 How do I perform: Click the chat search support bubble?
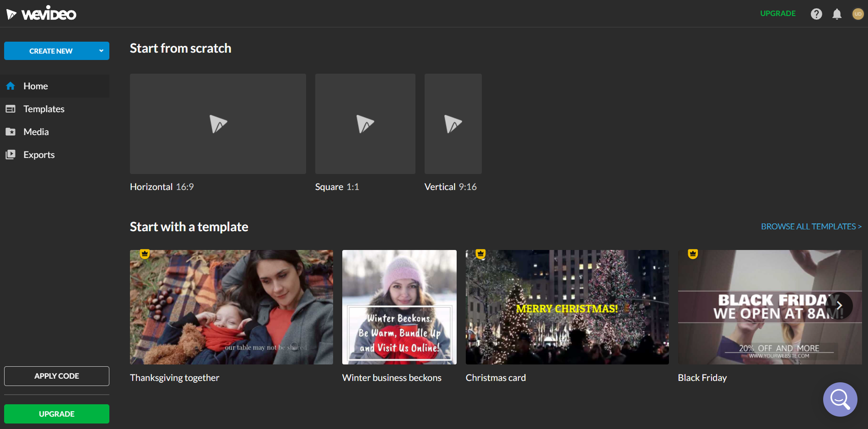pyautogui.click(x=840, y=399)
